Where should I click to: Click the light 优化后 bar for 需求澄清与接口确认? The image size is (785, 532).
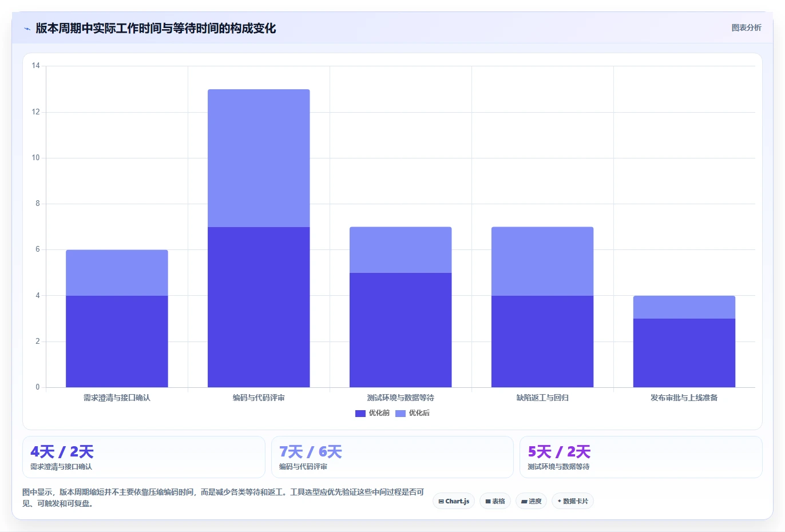pos(117,273)
